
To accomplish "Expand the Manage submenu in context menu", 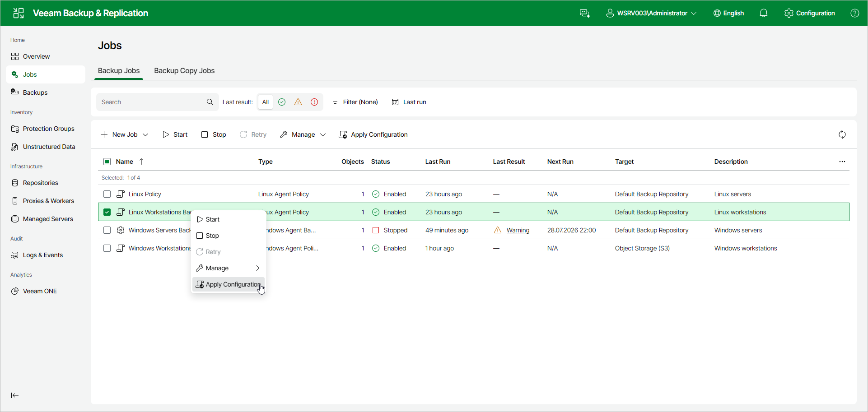I will (x=229, y=268).
